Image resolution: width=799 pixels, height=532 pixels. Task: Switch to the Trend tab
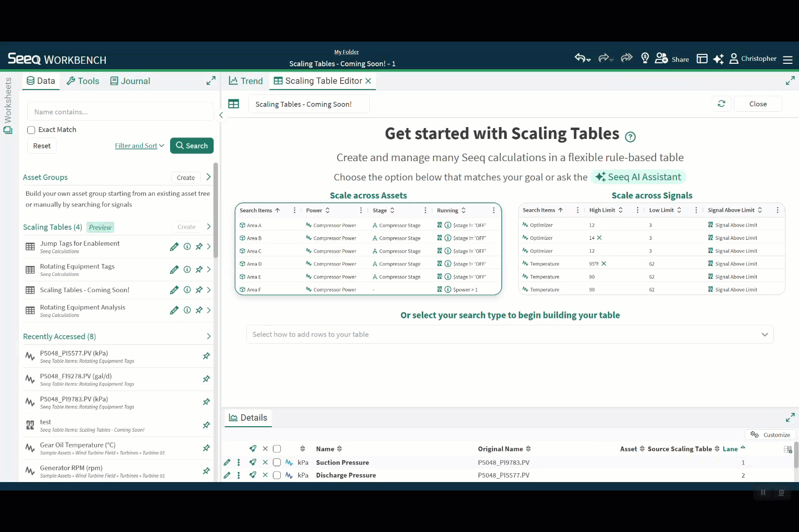tap(246, 81)
